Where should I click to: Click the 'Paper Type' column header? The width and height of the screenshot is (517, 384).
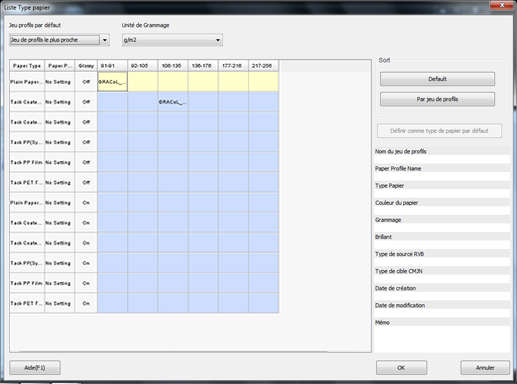click(27, 66)
